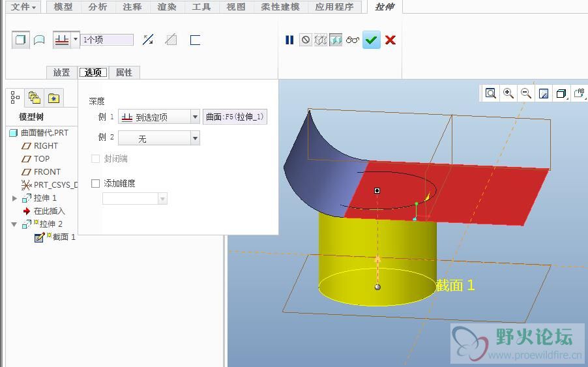
Task: Open the depth type dropdown arrow in dashboard
Action: click(x=76, y=40)
